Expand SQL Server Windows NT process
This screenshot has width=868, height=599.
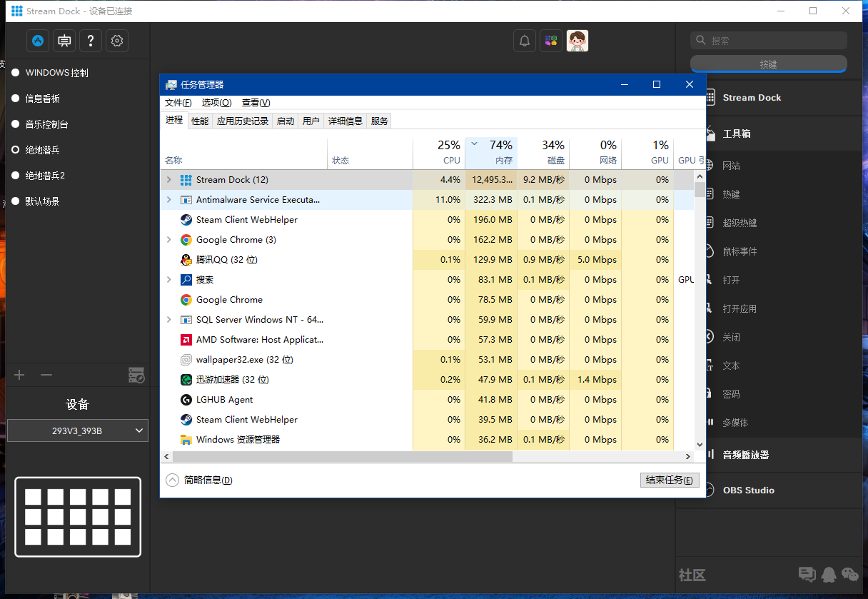169,320
